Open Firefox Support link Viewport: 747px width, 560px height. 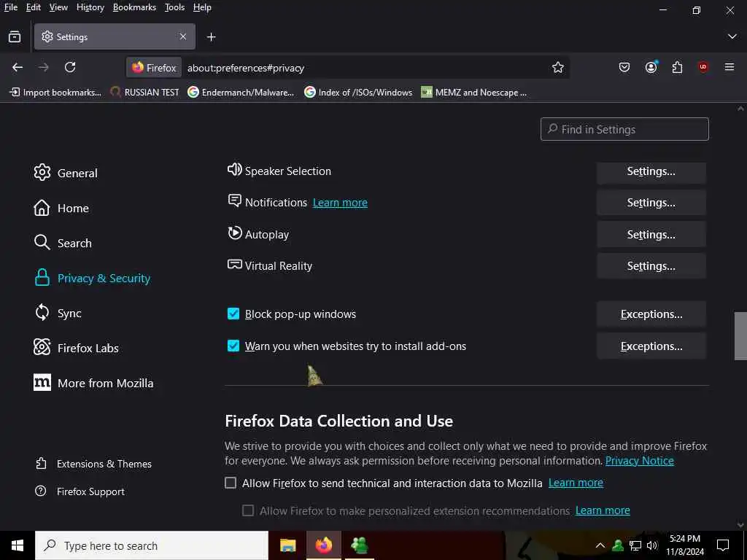[80, 491]
